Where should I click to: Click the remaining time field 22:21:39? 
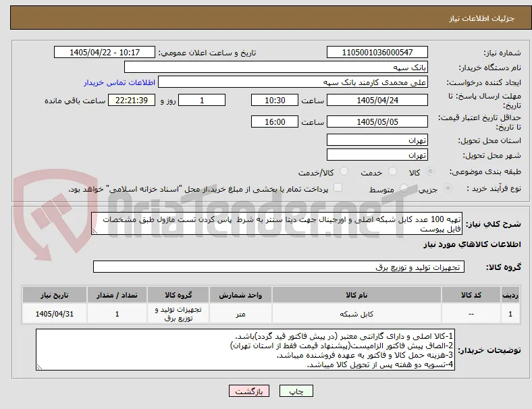pyautogui.click(x=132, y=100)
